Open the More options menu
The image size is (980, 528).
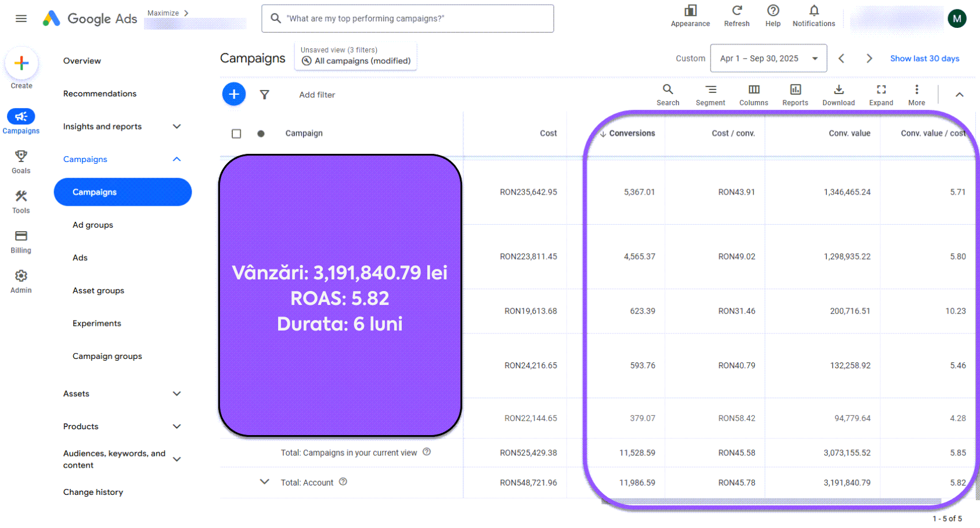(x=917, y=95)
